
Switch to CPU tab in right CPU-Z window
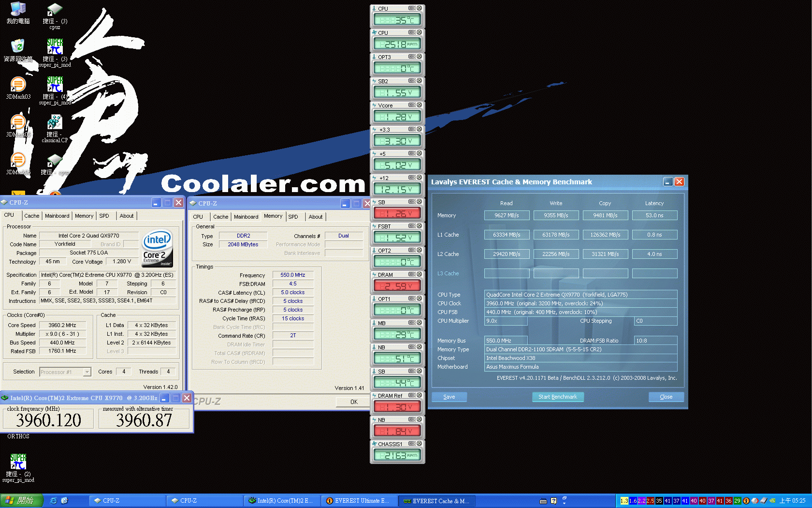[198, 217]
